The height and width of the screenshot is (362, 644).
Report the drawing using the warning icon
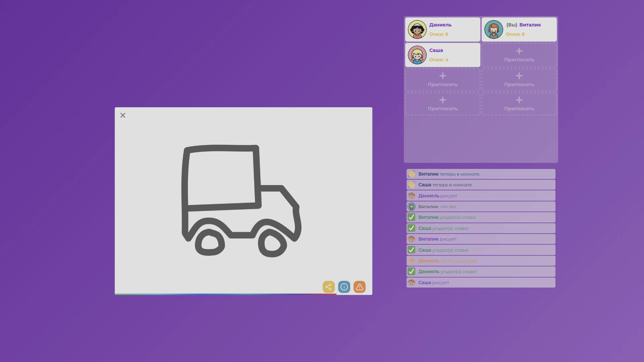359,287
